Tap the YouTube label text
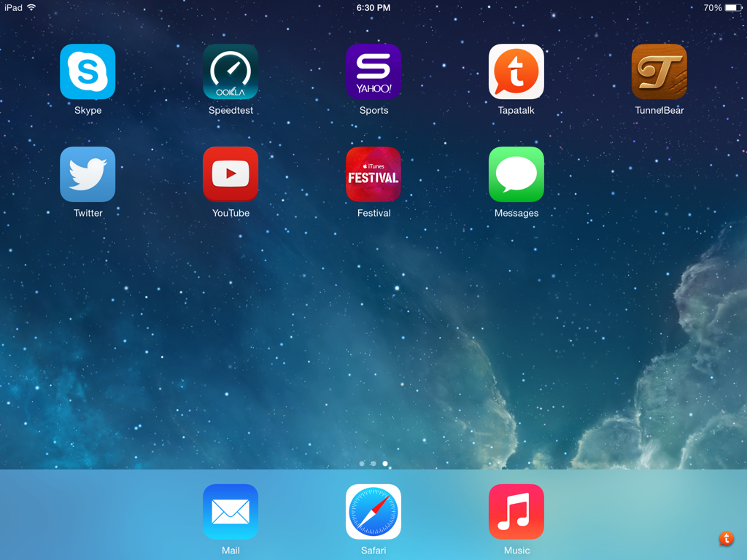This screenshot has height=560, width=747. click(231, 213)
